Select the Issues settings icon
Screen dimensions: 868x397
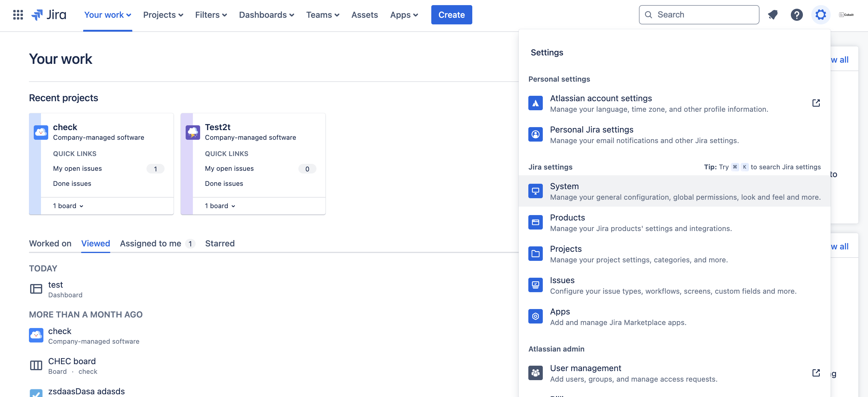(536, 285)
